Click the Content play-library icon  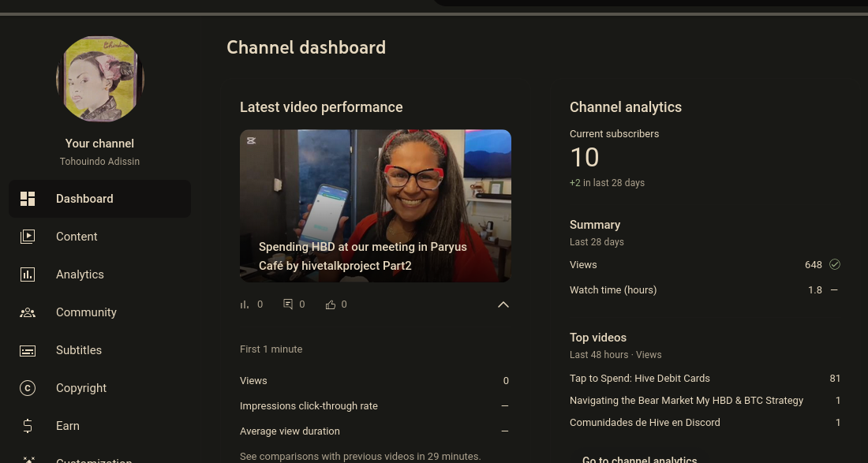pos(28,237)
